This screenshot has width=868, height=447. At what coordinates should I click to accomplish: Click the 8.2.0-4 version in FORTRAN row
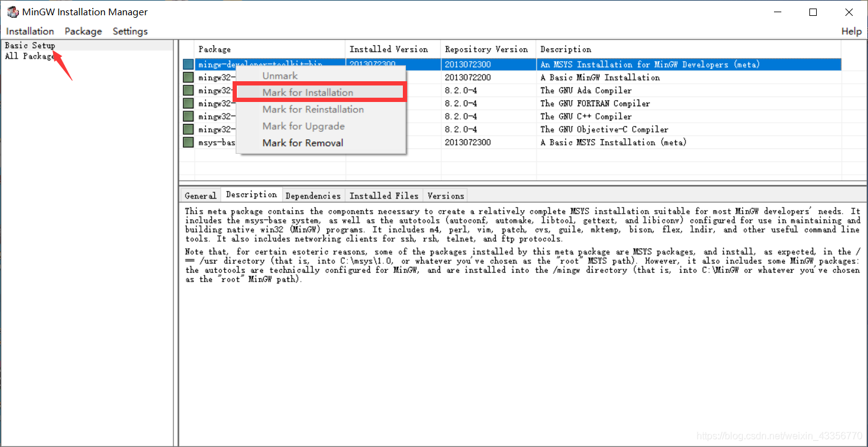pos(461,103)
